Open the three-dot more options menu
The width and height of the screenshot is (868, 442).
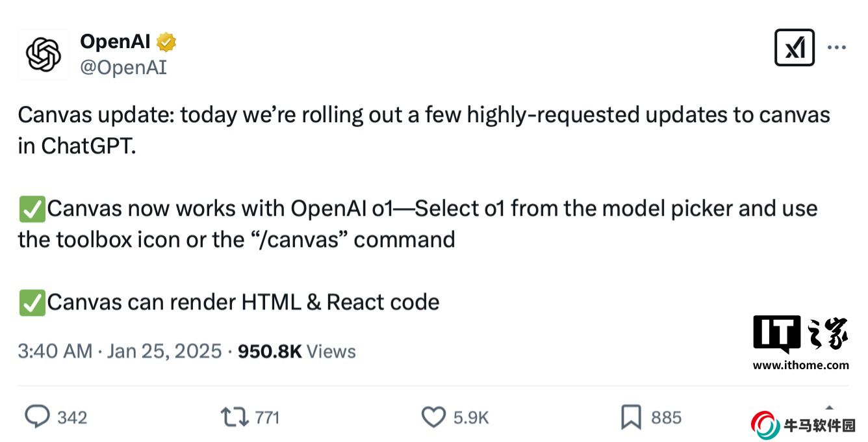(x=836, y=47)
